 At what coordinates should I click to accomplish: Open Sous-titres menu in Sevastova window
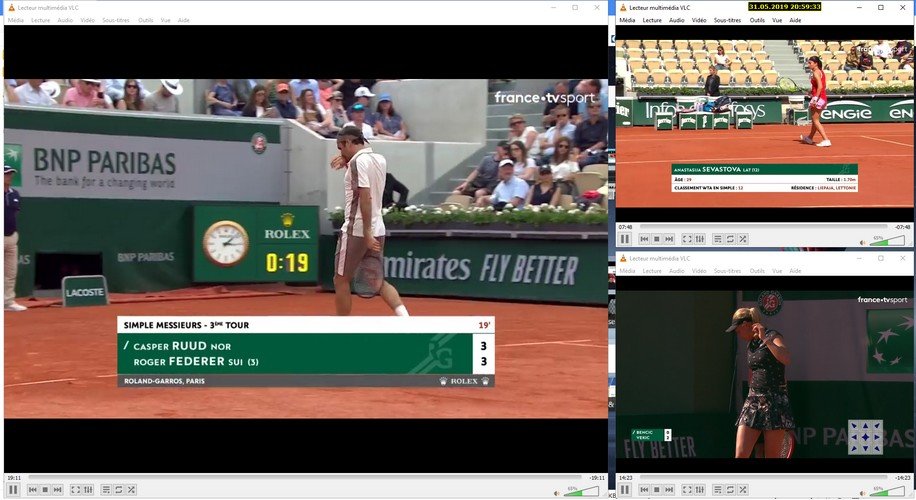[727, 20]
